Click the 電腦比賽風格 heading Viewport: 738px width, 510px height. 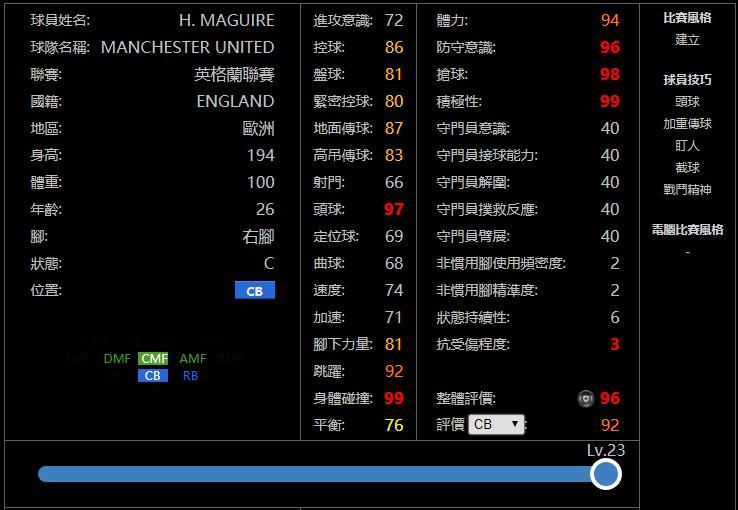687,230
